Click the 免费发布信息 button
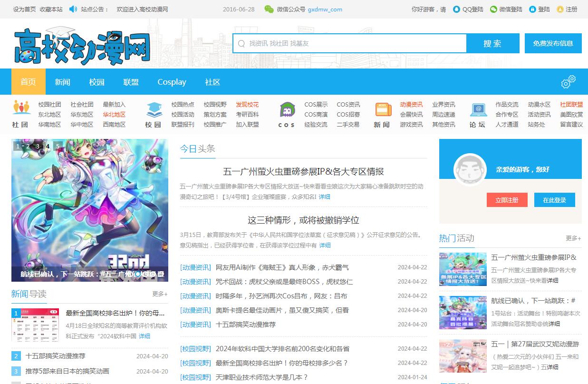Viewport: 588px width, 384px height. (x=553, y=43)
